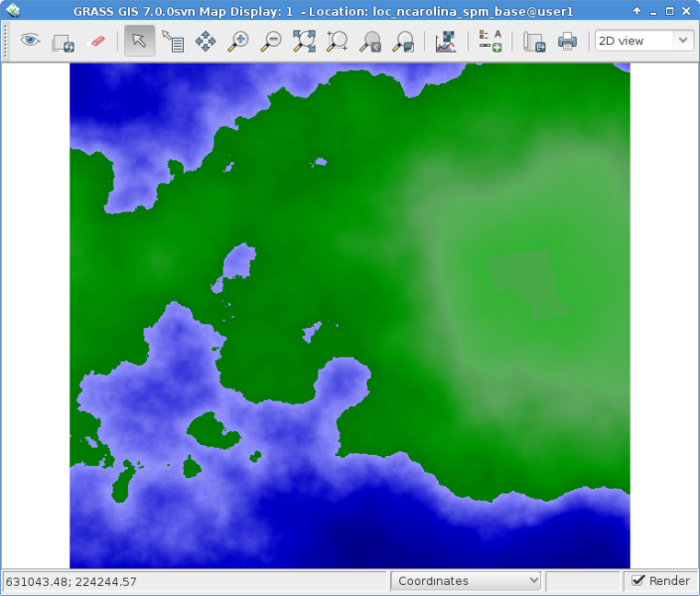700x596 pixels.
Task: Activate the Query raster/vector map tool
Action: pyautogui.click(x=173, y=41)
